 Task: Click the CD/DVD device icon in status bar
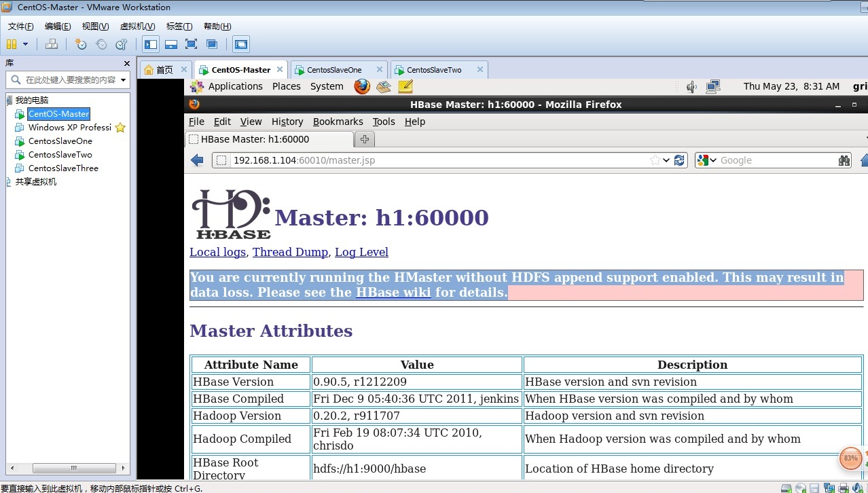tap(800, 488)
